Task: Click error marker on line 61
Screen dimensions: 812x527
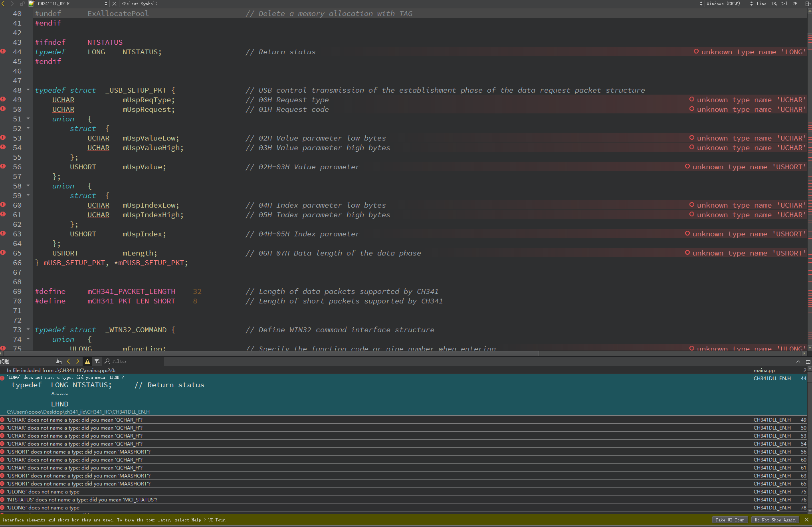Action: 3,214
